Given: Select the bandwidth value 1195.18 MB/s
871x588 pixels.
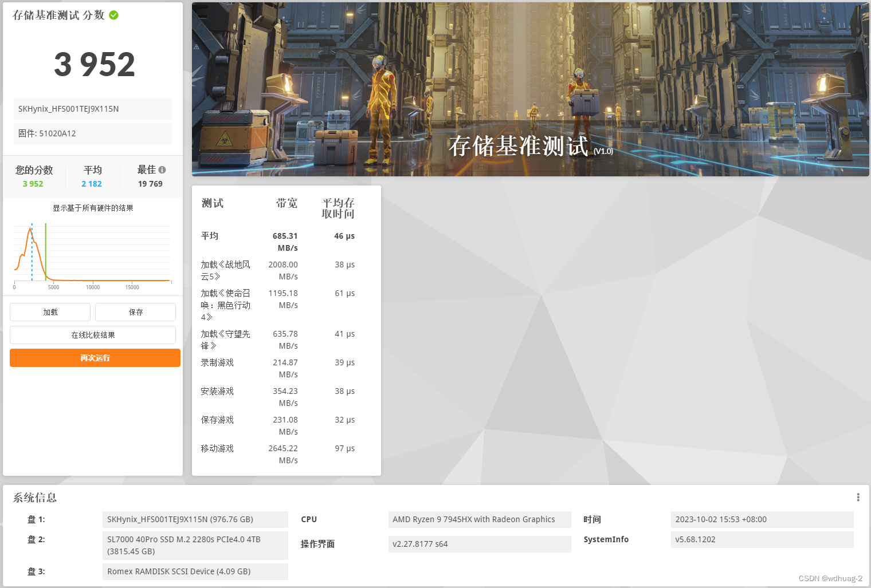Looking at the screenshot, I should click(x=283, y=299).
